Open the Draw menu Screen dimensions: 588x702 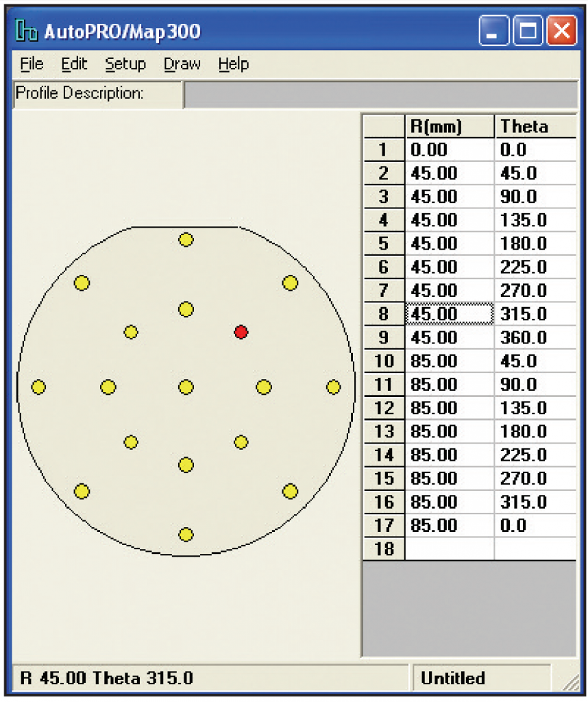pos(181,64)
